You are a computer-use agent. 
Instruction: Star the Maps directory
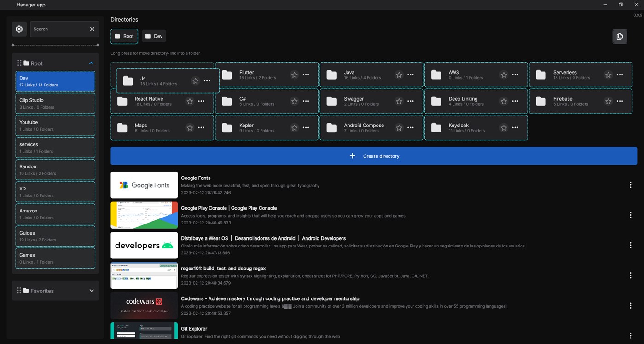pos(190,127)
